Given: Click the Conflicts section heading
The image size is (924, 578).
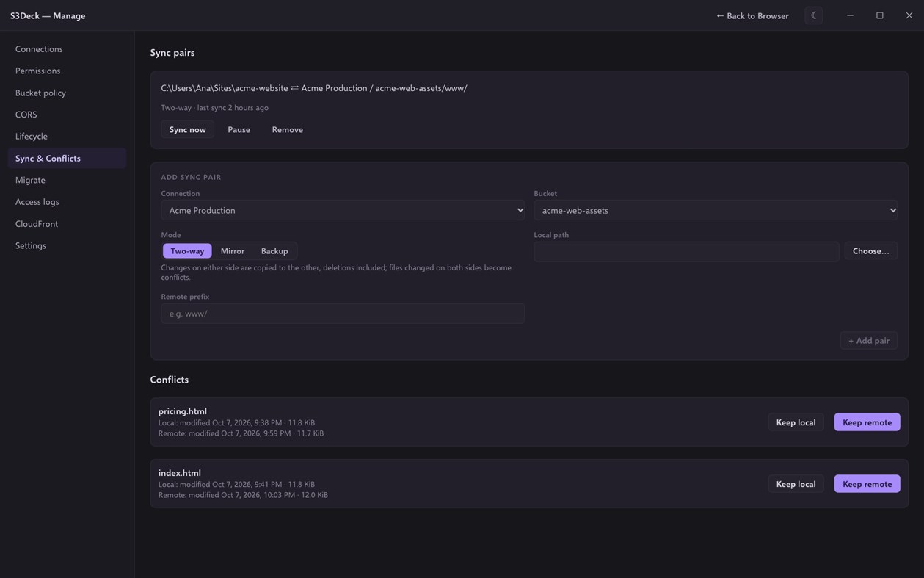Looking at the screenshot, I should [170, 380].
